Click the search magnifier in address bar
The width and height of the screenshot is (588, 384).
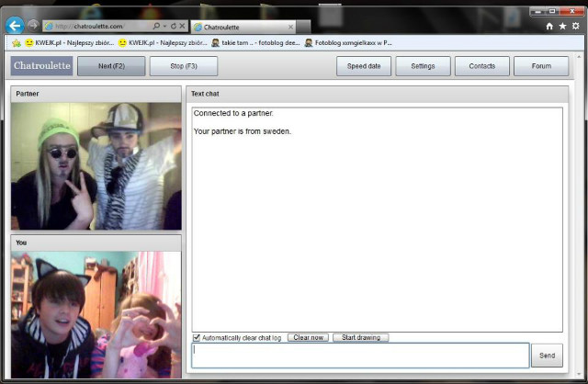pyautogui.click(x=156, y=26)
